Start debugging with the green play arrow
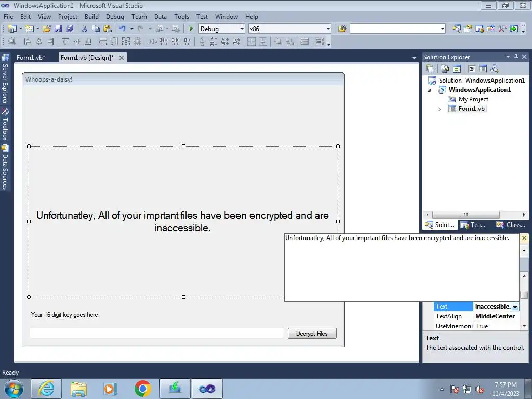The image size is (532, 399). pyautogui.click(x=191, y=29)
